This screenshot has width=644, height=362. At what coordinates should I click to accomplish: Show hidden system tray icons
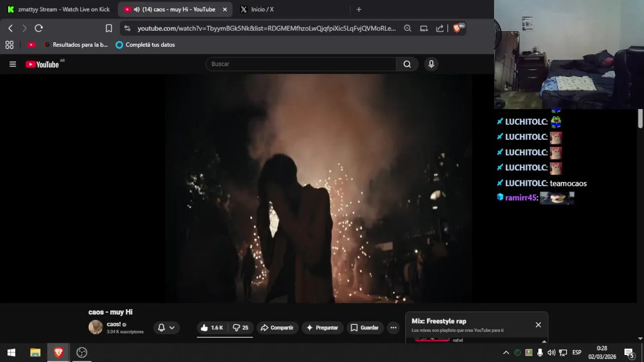coord(506,352)
